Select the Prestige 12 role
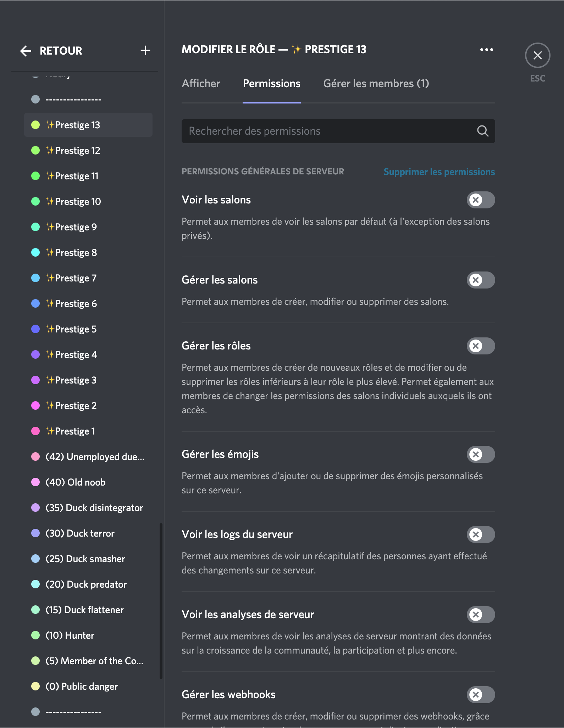564x728 pixels. click(78, 151)
